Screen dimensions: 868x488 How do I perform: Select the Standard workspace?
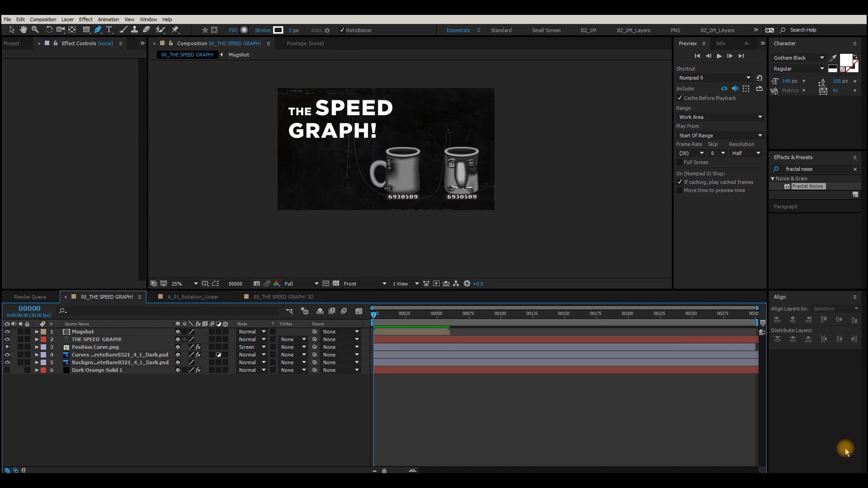[x=501, y=30]
